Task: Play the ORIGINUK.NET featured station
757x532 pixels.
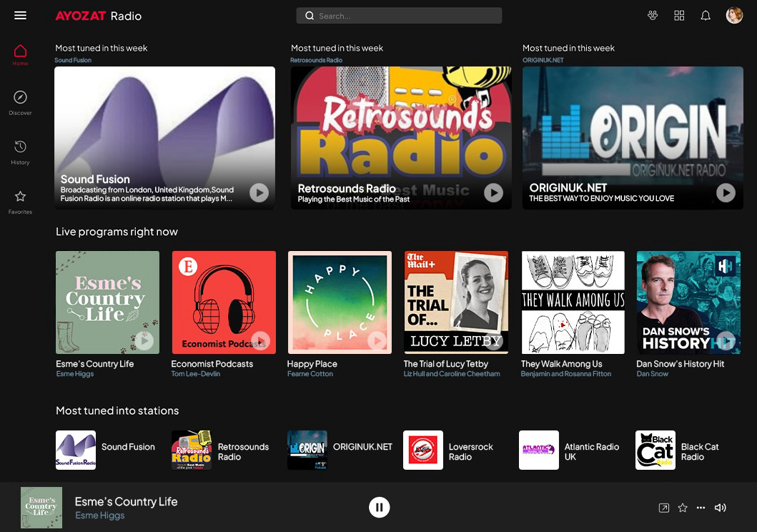Action: 726,193
